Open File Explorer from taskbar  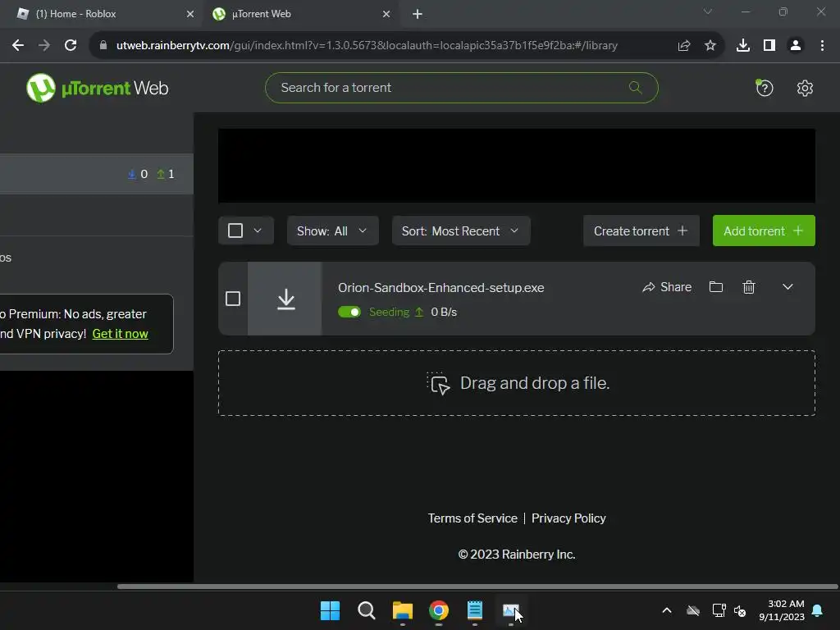coord(402,610)
